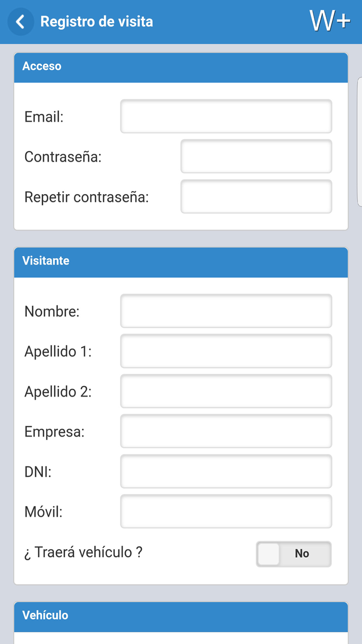
Task: Click the DNI input field
Action: click(x=225, y=471)
